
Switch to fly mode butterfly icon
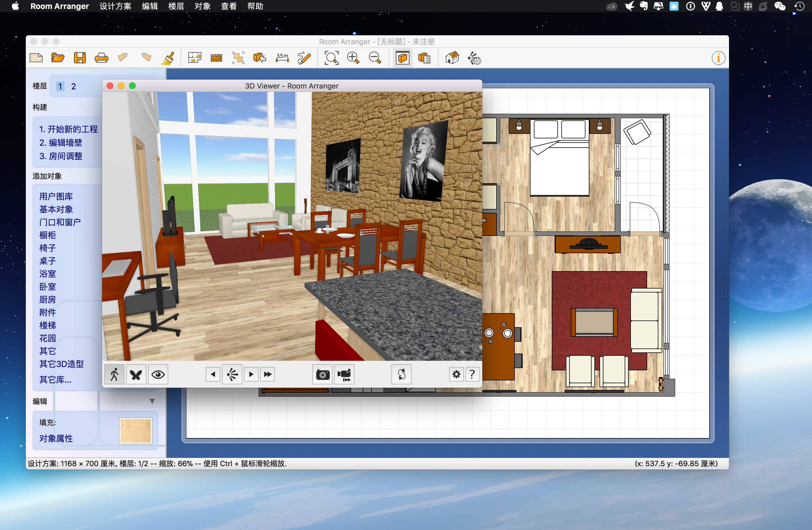click(x=136, y=374)
